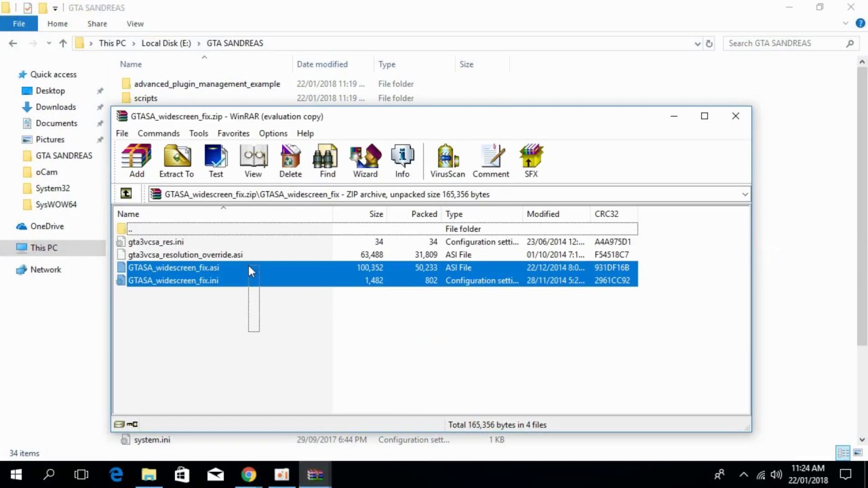Launch Microsoft Edge from taskbar

[x=116, y=474]
